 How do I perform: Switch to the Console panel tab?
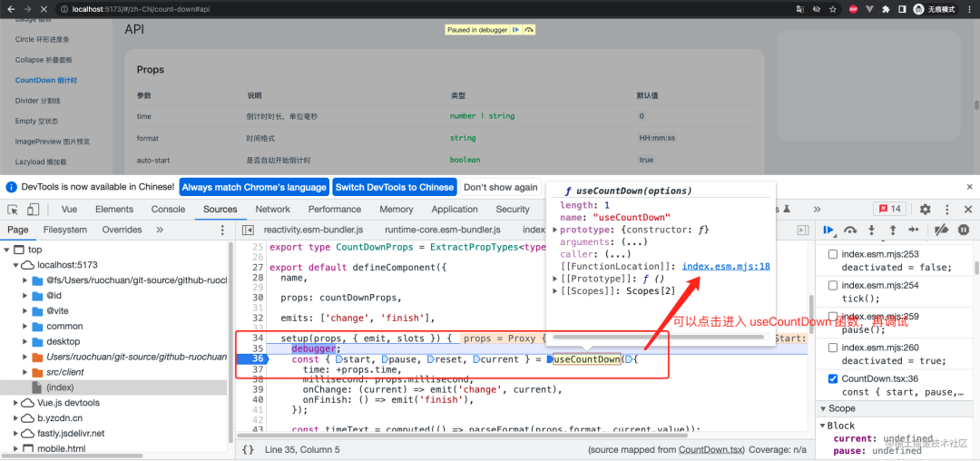pyautogui.click(x=168, y=210)
